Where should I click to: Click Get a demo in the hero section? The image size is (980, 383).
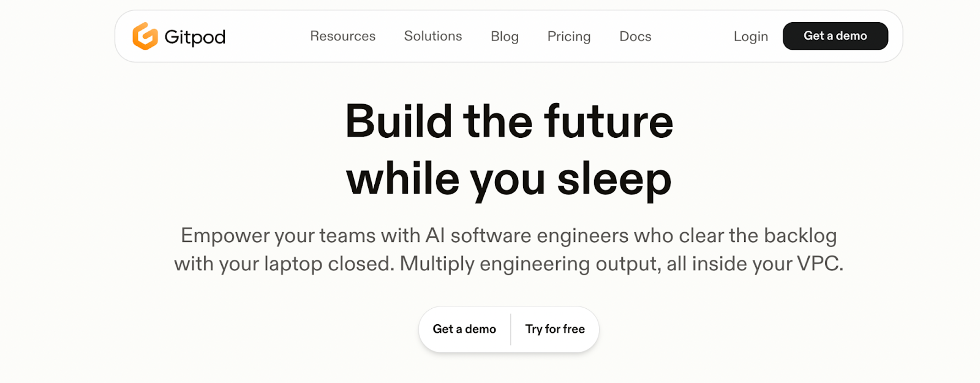[x=464, y=329]
